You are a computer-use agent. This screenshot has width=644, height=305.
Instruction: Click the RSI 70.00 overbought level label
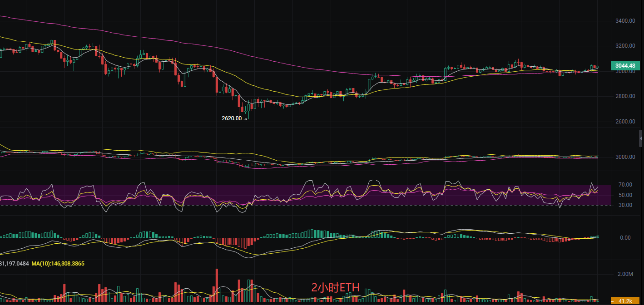click(x=625, y=185)
